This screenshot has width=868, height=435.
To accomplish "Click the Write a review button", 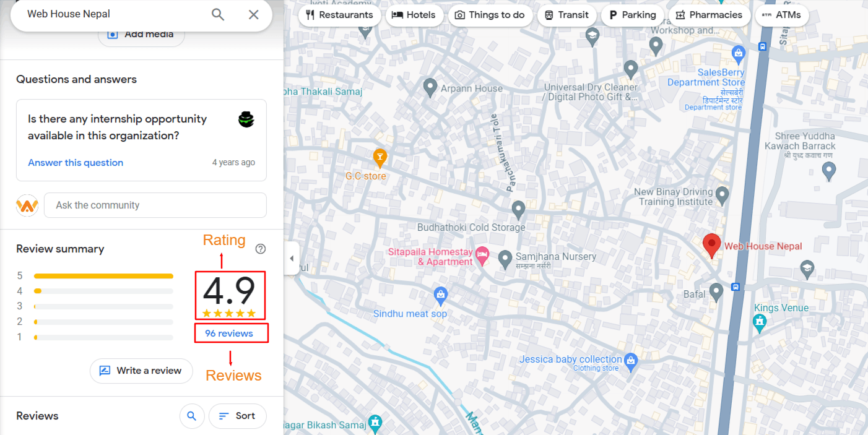I will [141, 371].
